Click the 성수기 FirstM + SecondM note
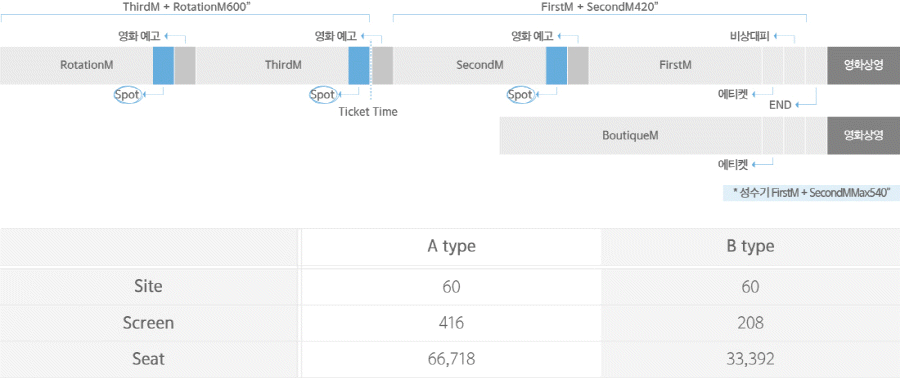Image resolution: width=900 pixels, height=378 pixels. [x=811, y=193]
